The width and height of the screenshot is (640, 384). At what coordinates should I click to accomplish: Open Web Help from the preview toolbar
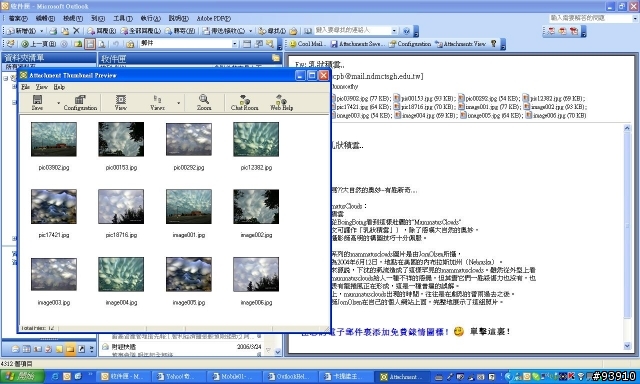(x=281, y=102)
